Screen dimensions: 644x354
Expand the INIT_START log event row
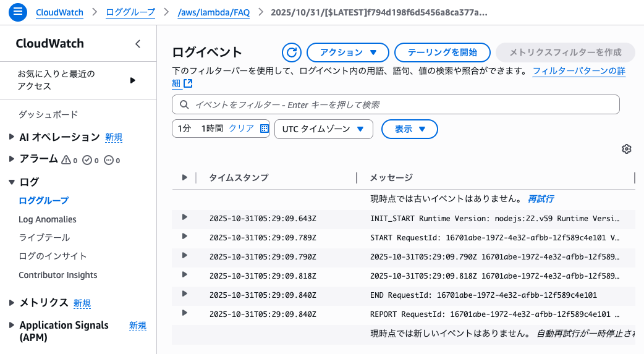[x=184, y=217]
